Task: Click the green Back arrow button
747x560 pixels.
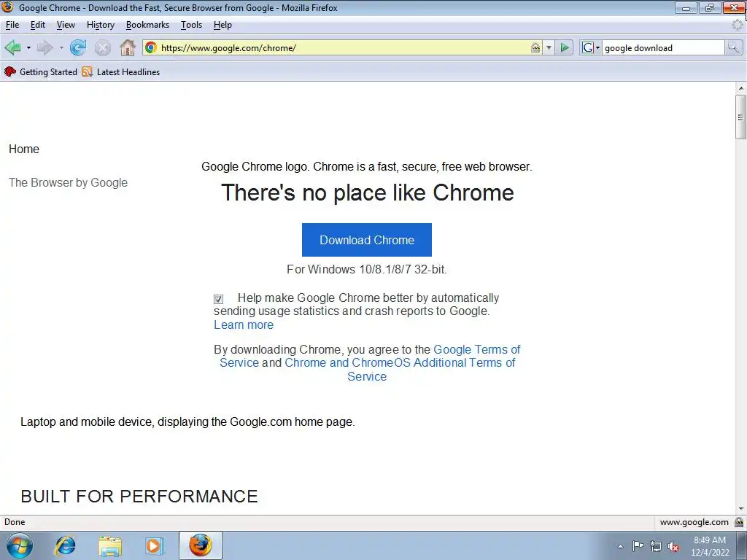Action: 13,47
